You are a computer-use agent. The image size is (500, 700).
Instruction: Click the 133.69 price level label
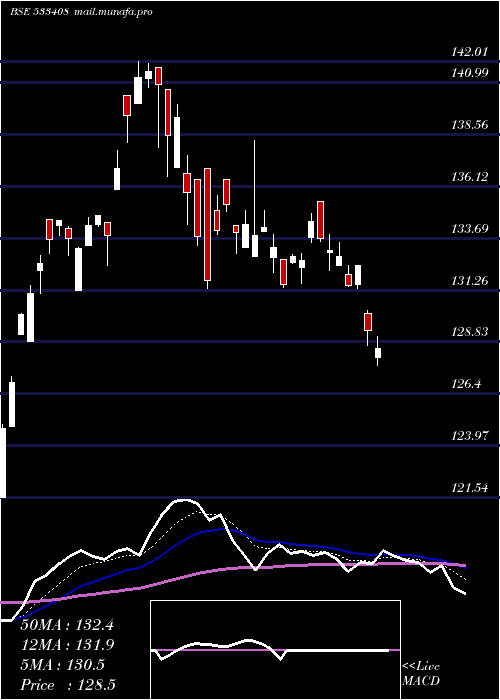(469, 229)
